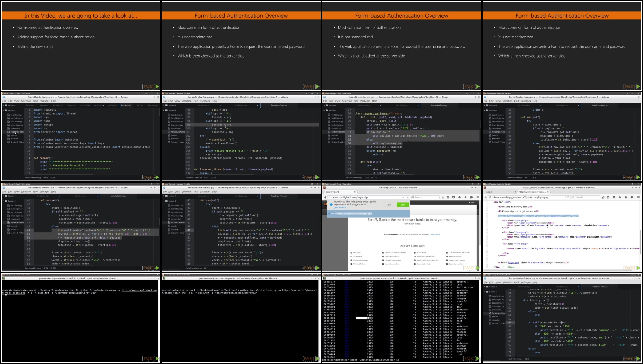Collapse Section-5 folder in Atom window starting line 1
This screenshot has height=364, width=643.
point(3,110)
